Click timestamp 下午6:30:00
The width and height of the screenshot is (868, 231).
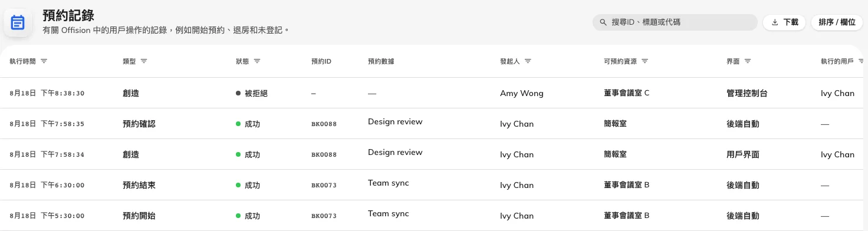pyautogui.click(x=63, y=185)
